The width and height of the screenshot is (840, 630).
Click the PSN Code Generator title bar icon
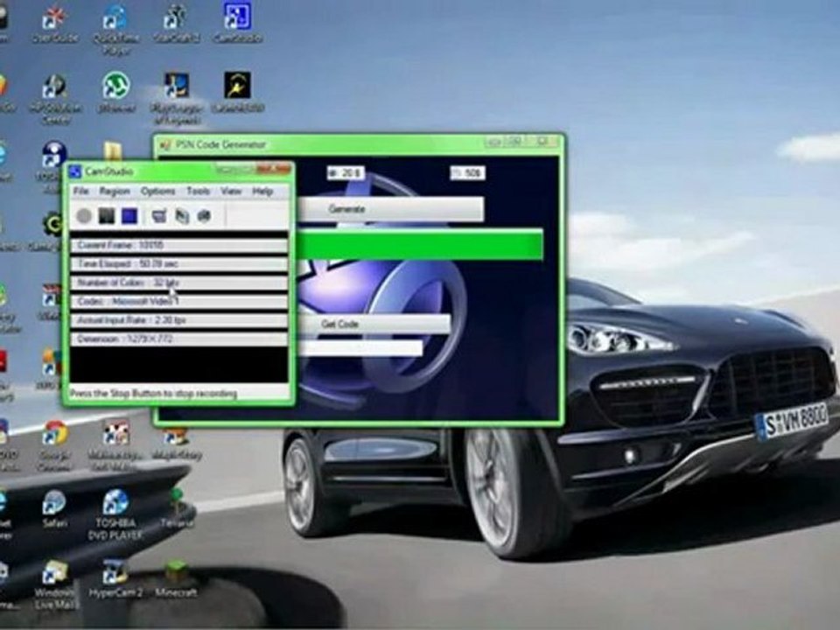(x=165, y=144)
